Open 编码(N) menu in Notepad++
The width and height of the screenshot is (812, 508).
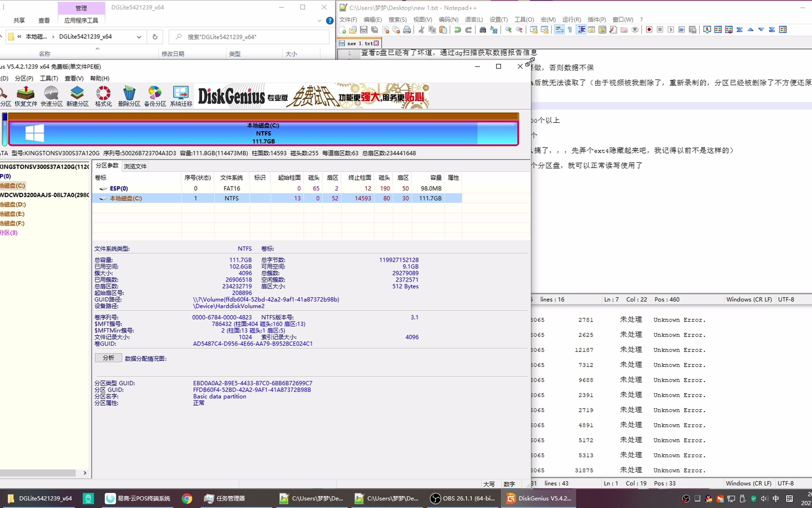[x=448, y=20]
